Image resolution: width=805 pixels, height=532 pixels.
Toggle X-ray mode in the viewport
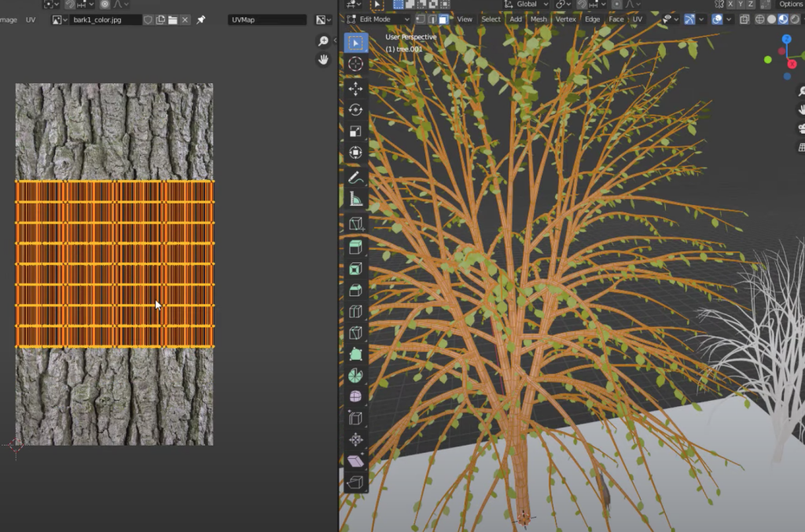pyautogui.click(x=744, y=19)
